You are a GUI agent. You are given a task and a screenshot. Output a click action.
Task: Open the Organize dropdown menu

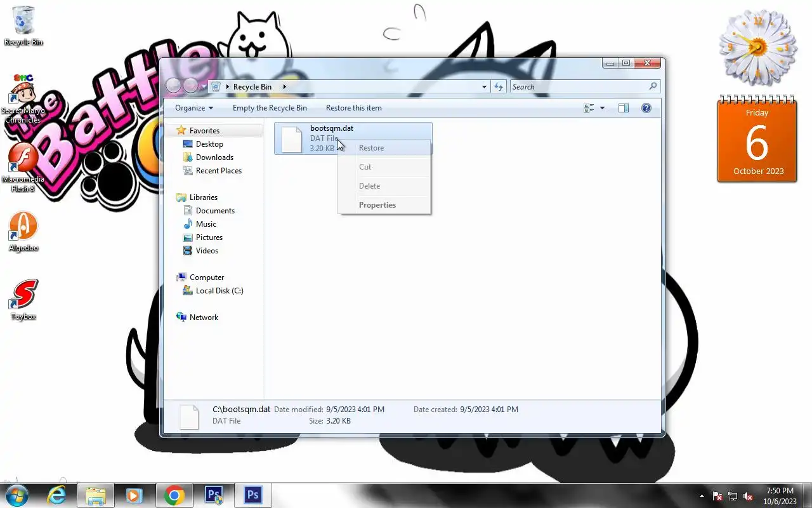(x=194, y=108)
